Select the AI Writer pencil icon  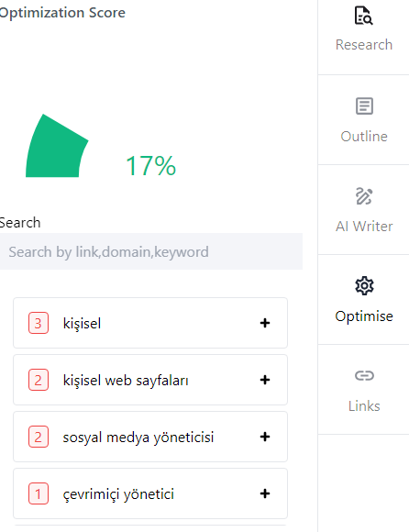pyautogui.click(x=364, y=196)
